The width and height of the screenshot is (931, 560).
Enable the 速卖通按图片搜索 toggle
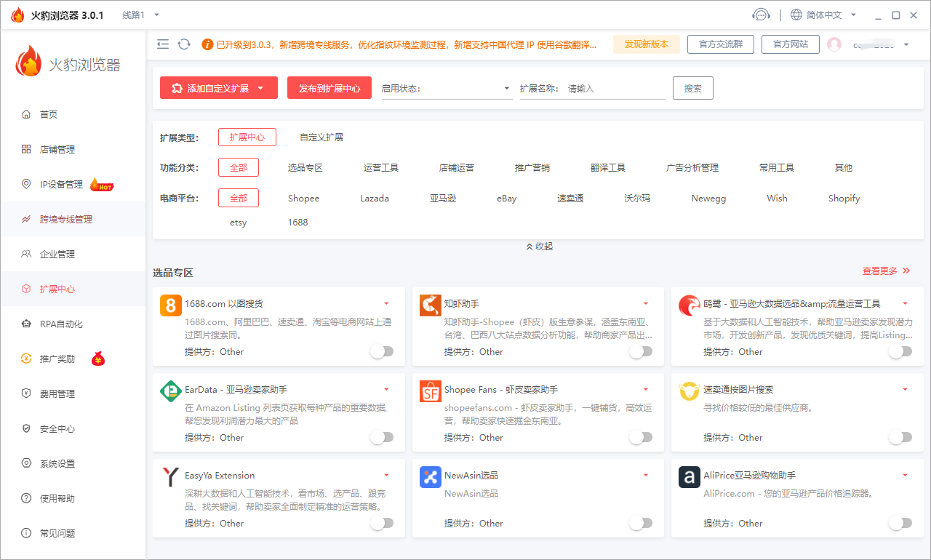tap(900, 437)
